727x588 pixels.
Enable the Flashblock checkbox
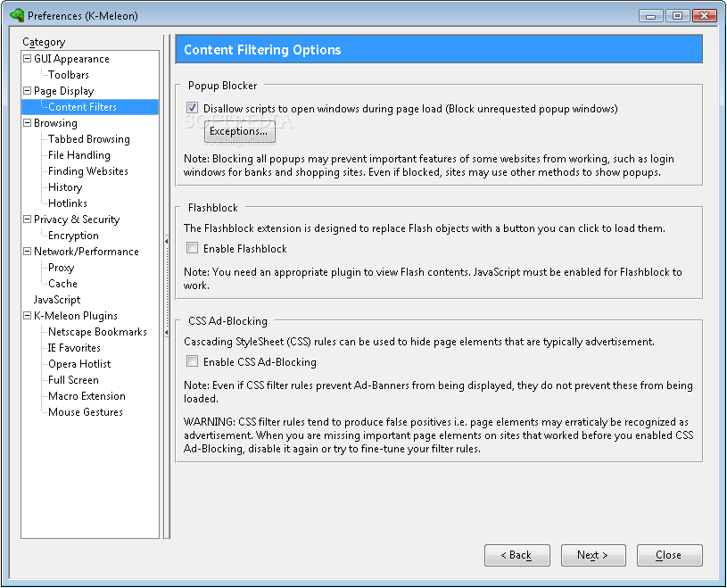pos(192,248)
